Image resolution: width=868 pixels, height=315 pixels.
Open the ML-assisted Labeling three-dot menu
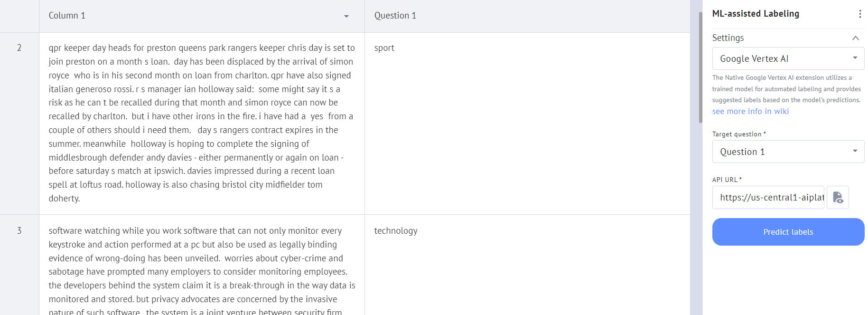[859, 14]
